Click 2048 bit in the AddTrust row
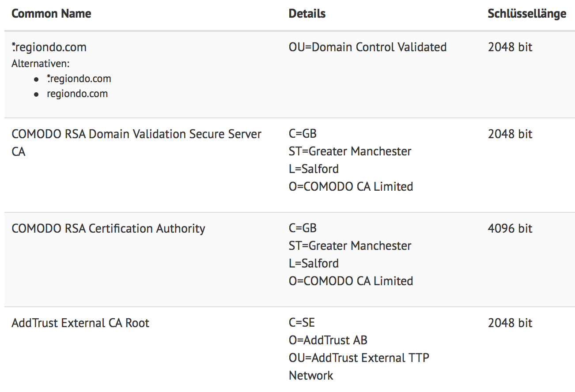Image resolution: width=575 pixels, height=392 pixels. tap(510, 323)
